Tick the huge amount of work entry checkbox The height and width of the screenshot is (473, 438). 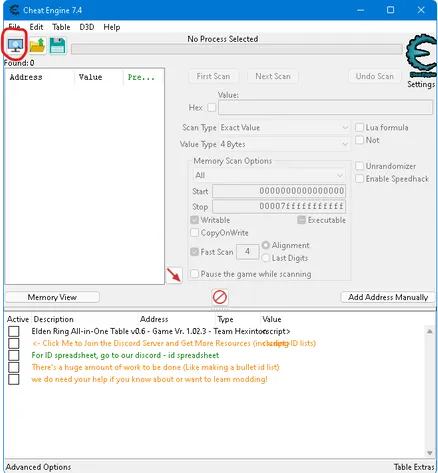click(14, 367)
